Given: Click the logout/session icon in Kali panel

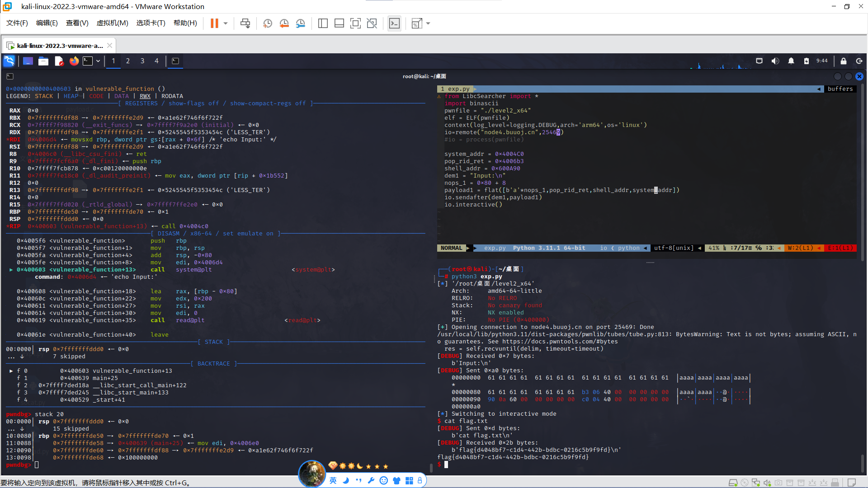Looking at the screenshot, I should tap(859, 61).
